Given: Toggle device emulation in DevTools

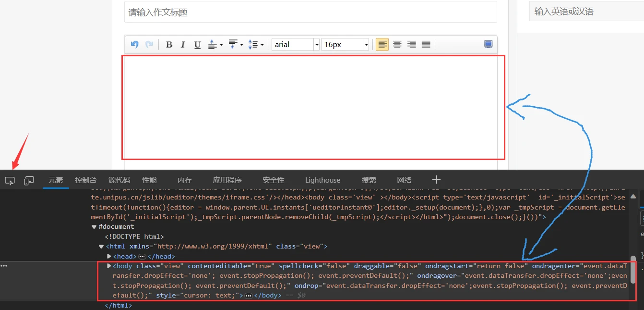Looking at the screenshot, I should point(29,181).
